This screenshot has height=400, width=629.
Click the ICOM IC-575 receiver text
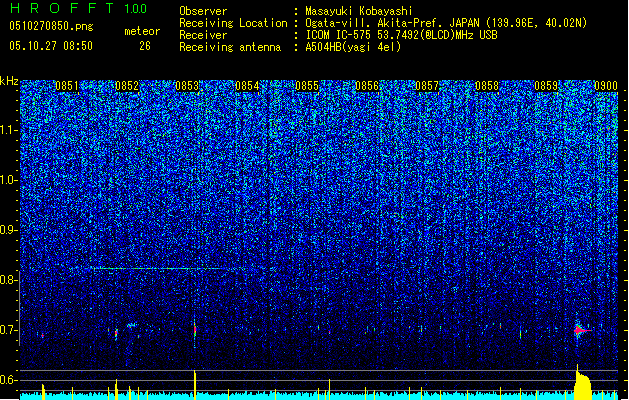[x=401, y=35]
